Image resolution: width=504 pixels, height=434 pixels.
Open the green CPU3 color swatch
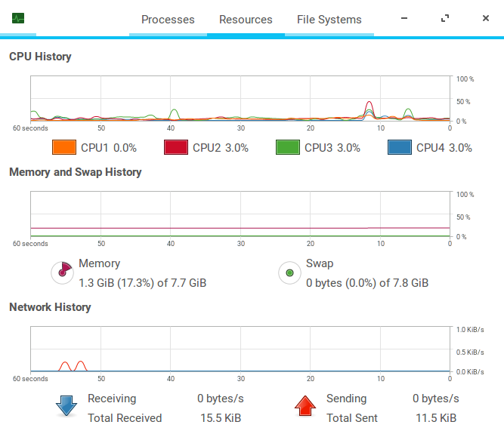pyautogui.click(x=288, y=148)
